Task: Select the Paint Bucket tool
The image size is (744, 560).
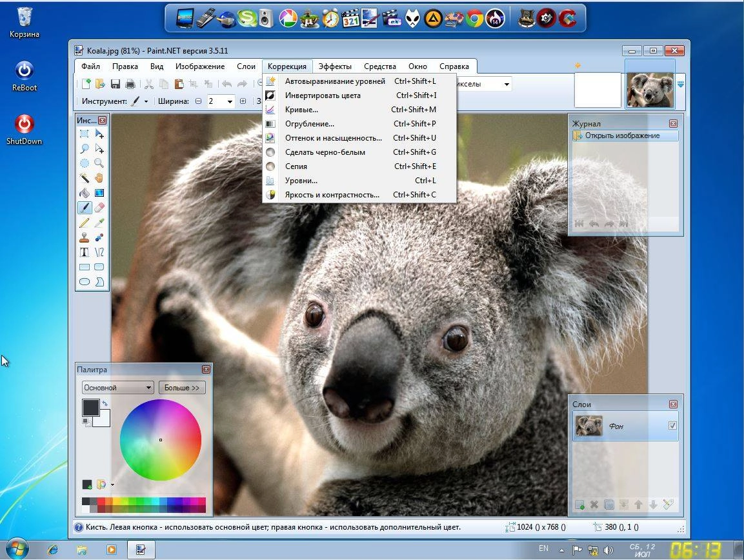Action: point(85,192)
